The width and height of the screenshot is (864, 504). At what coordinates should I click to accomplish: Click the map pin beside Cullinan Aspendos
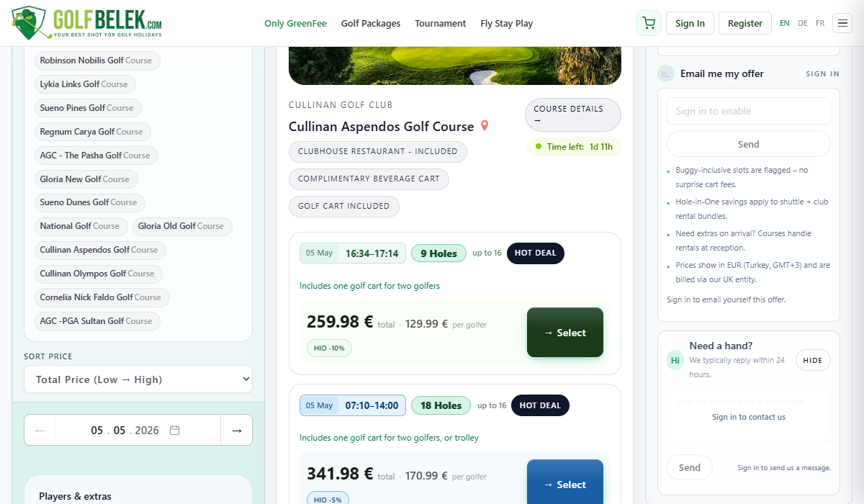485,126
